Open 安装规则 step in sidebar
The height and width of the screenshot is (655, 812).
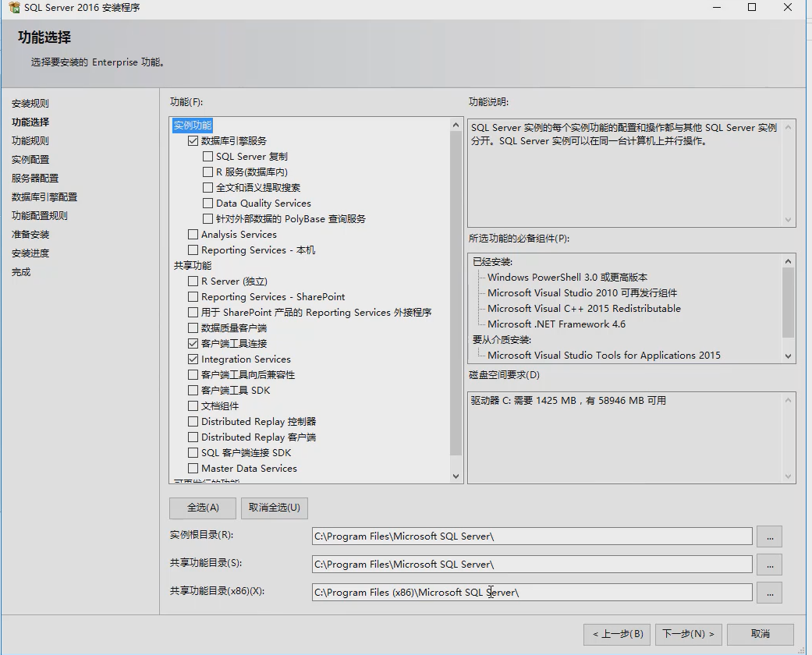tap(30, 104)
